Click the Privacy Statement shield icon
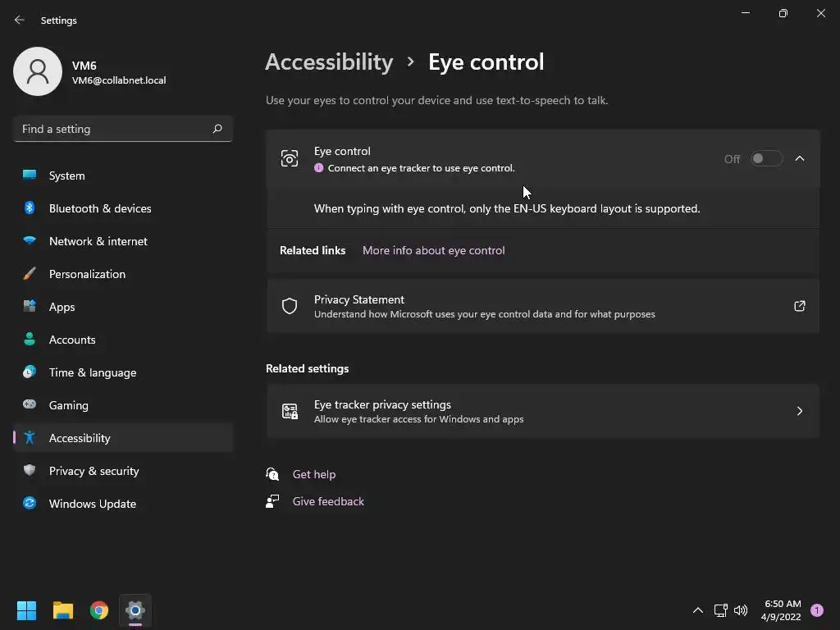The image size is (840, 630). [x=290, y=306]
